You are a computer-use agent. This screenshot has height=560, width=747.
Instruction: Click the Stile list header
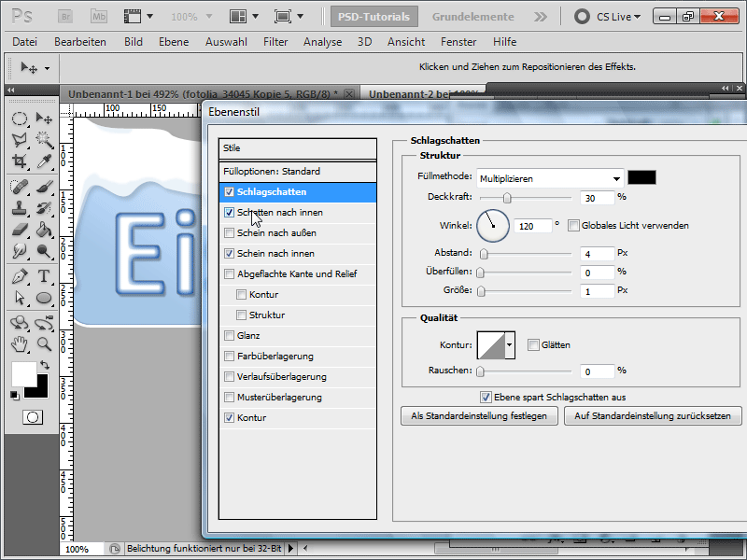click(298, 148)
